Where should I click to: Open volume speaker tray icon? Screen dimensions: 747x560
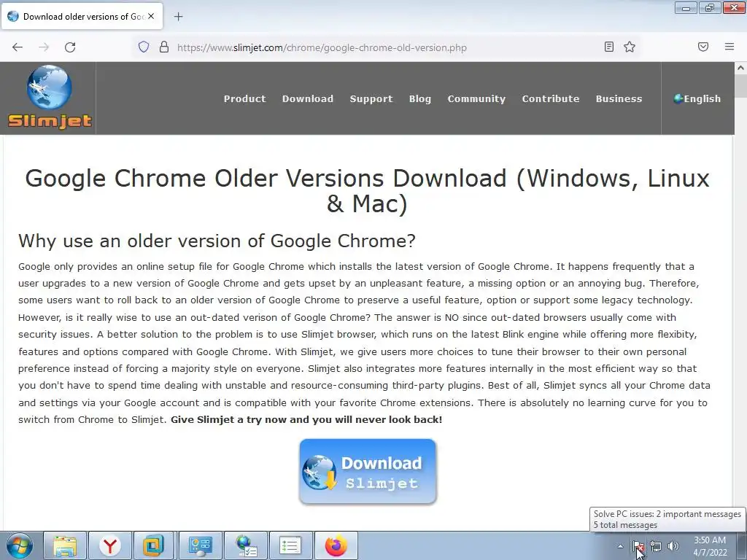coord(673,546)
